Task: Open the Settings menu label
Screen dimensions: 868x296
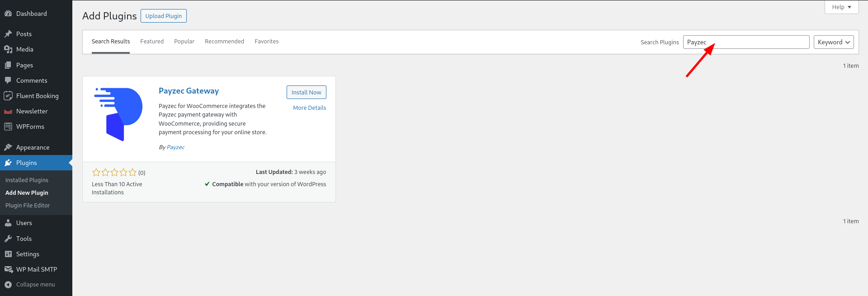Action: pyautogui.click(x=28, y=254)
